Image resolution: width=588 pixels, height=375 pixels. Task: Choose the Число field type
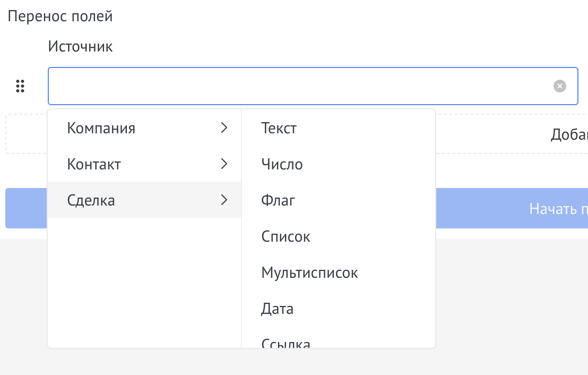tap(282, 164)
